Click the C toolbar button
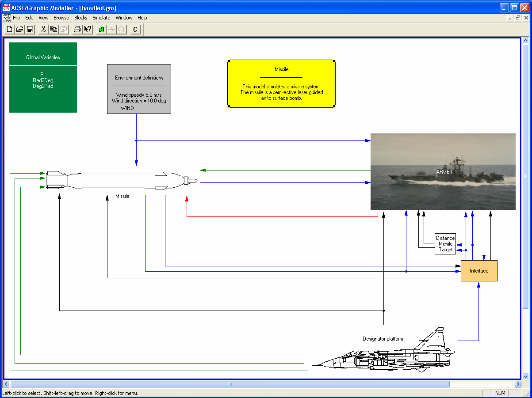This screenshot has height=398, width=532. pyautogui.click(x=135, y=30)
